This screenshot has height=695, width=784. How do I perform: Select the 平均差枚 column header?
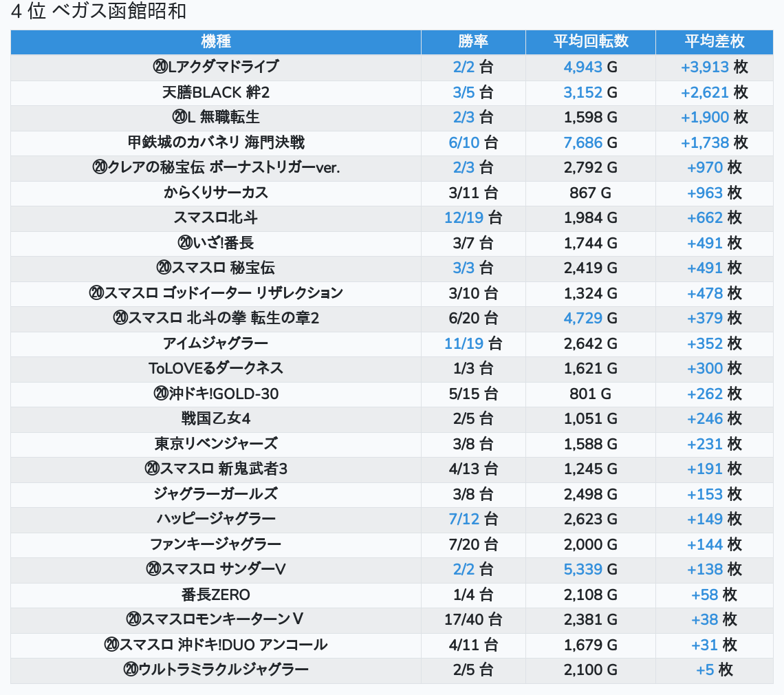pyautogui.click(x=714, y=41)
